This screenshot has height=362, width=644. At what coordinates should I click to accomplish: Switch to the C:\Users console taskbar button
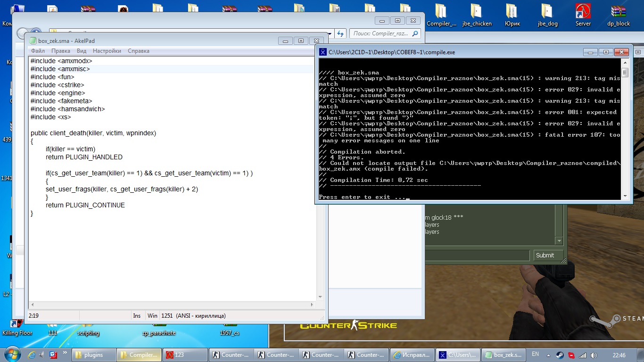457,355
